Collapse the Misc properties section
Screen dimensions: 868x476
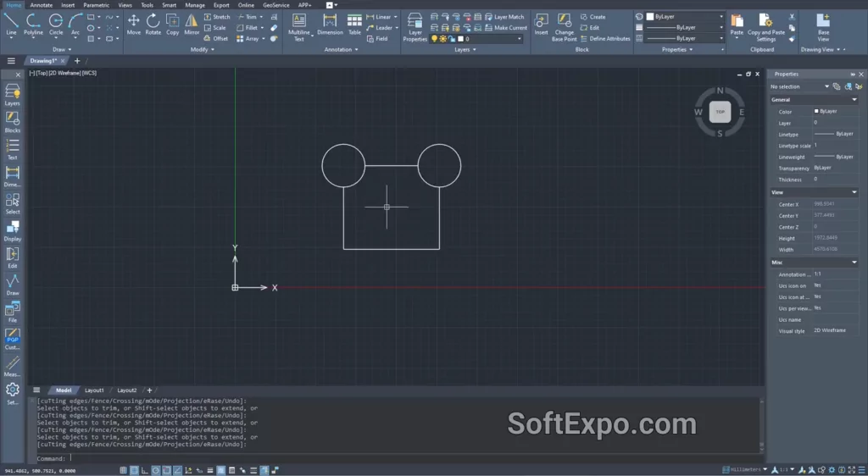point(854,262)
